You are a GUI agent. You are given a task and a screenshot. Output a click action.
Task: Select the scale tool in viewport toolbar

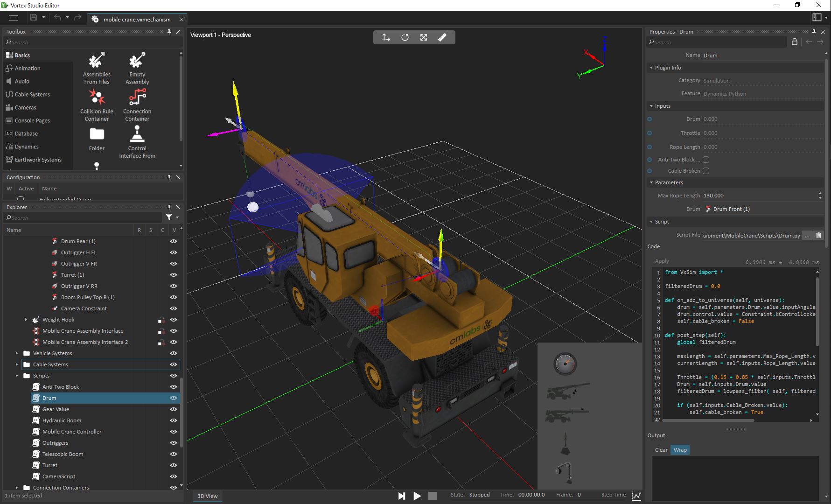(x=424, y=37)
